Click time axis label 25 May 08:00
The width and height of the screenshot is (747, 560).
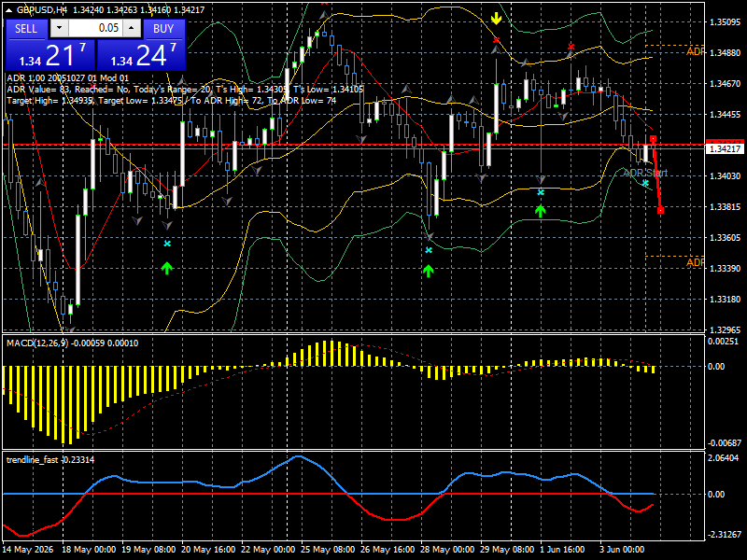(328, 549)
